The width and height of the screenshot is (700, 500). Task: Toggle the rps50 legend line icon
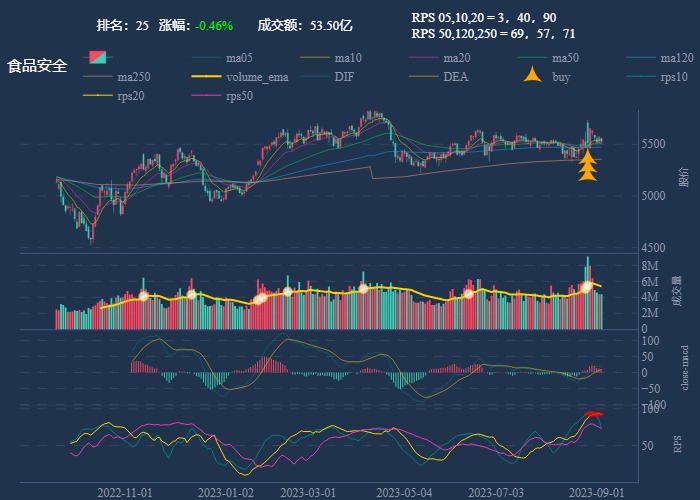click(208, 96)
